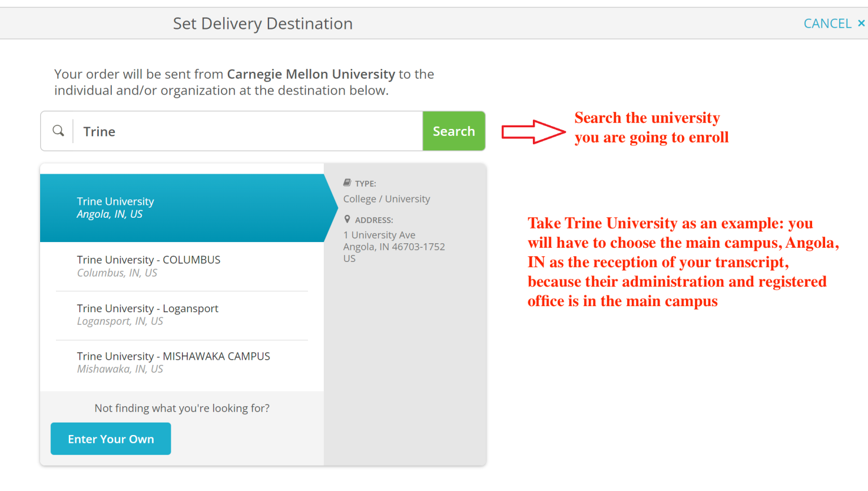
Task: Click the typed text Trine in search box
Action: click(99, 131)
